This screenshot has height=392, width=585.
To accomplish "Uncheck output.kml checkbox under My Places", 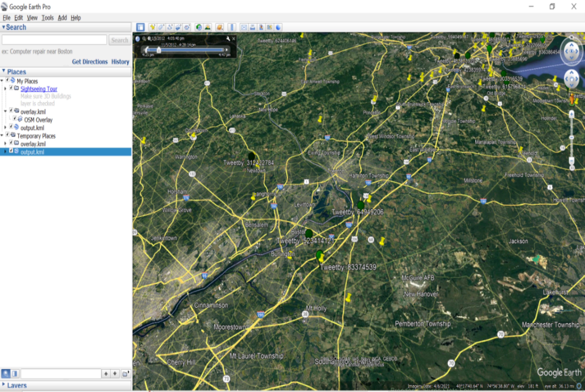I will [11, 126].
